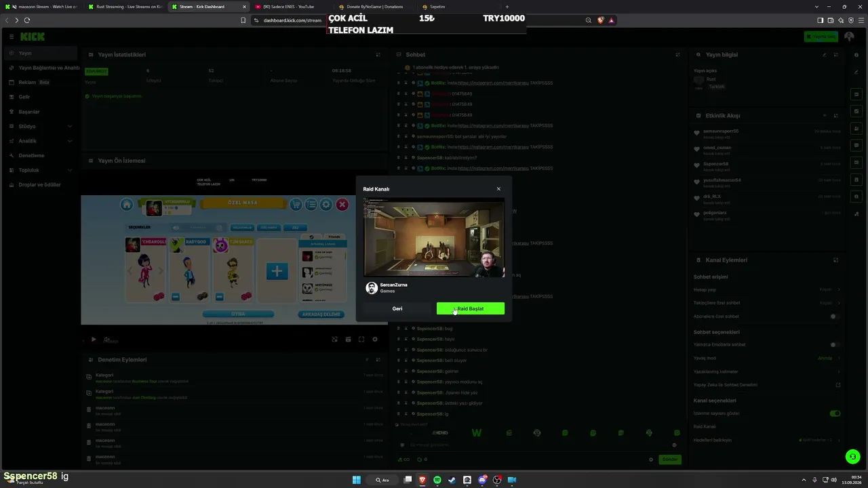The image size is (868, 488).
Task: Toggle fullscreen on stream preview
Action: click(x=361, y=340)
